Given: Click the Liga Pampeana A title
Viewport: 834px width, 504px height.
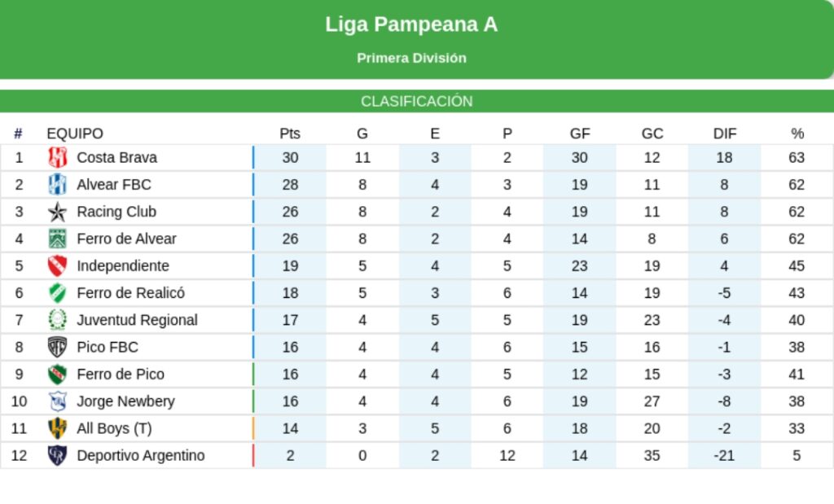Looking at the screenshot, I should point(411,24).
